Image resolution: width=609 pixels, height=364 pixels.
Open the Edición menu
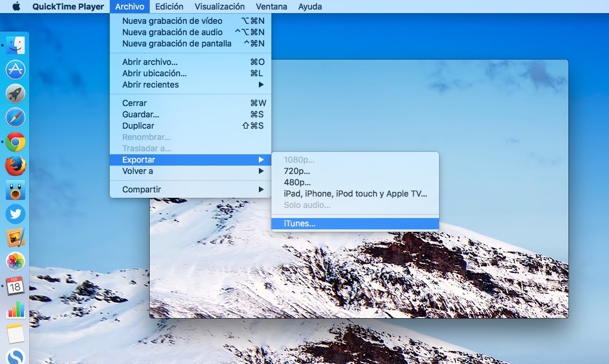169,7
